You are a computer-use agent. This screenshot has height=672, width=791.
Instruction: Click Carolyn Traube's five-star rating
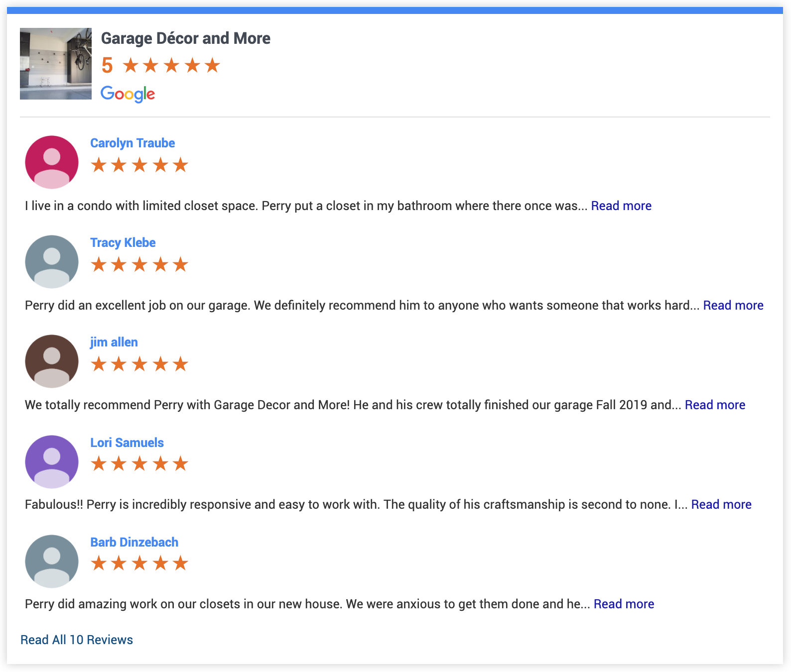click(139, 165)
